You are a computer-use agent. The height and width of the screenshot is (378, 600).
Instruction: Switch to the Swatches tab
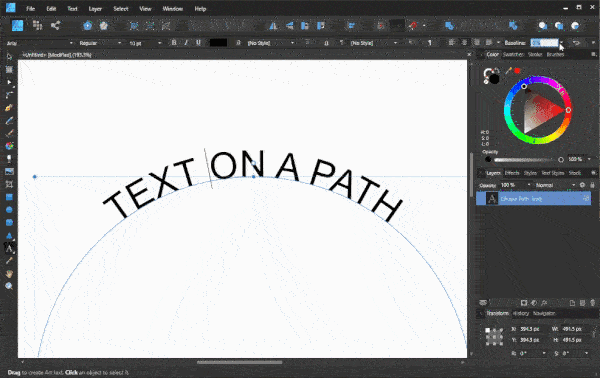(x=513, y=54)
